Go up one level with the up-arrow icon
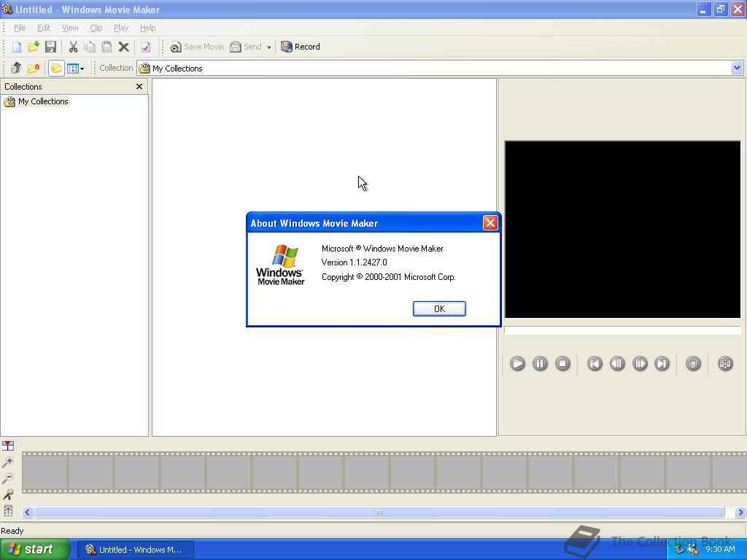This screenshot has width=747, height=560. [x=16, y=68]
